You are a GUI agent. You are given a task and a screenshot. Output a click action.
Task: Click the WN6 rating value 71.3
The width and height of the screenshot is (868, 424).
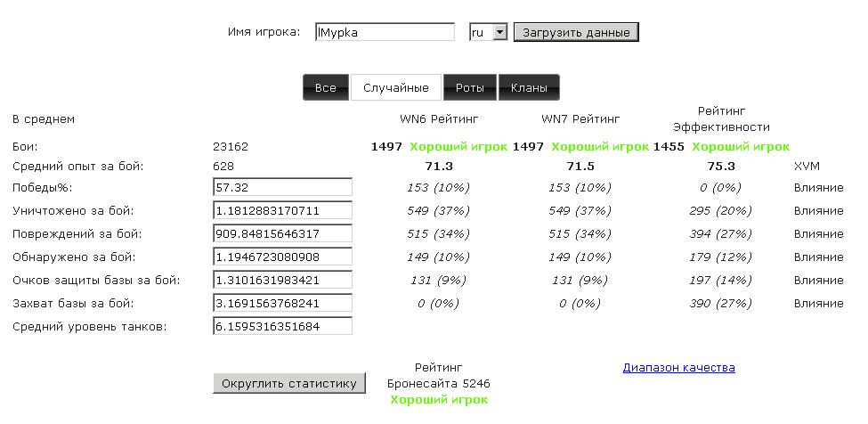(x=439, y=166)
